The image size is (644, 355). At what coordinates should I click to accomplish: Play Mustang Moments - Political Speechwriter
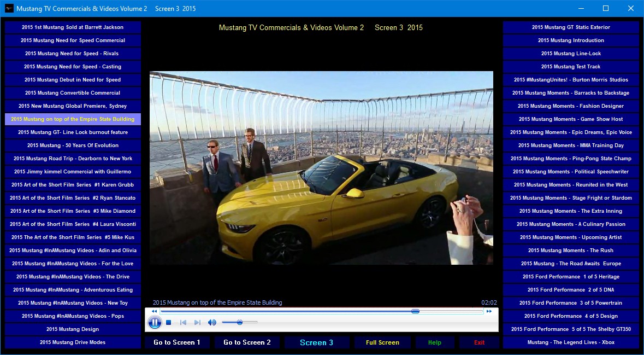[x=571, y=172]
